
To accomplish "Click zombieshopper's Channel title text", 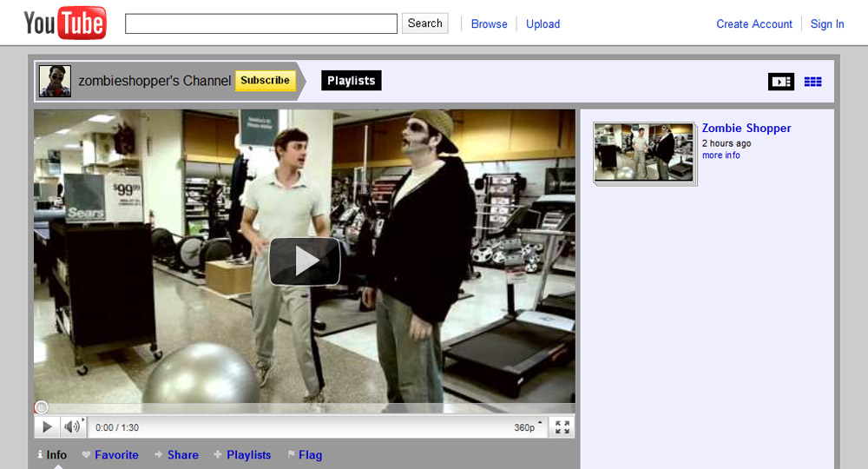I will [155, 81].
